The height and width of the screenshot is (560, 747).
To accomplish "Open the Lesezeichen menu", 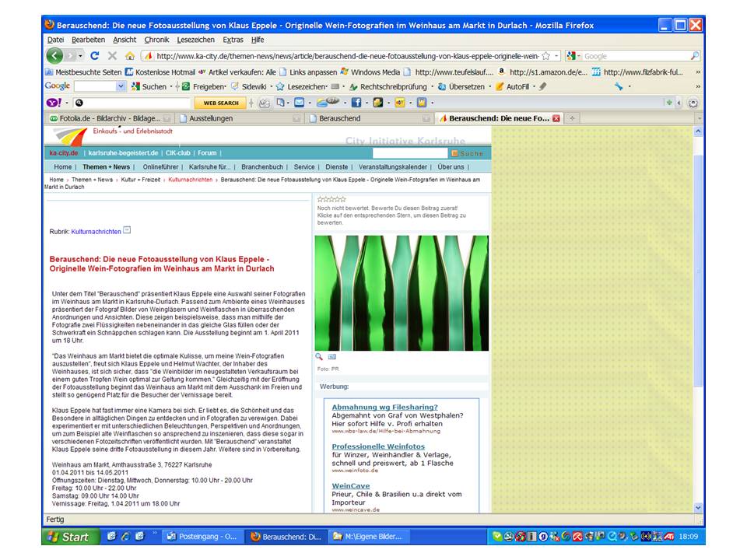I will pyautogui.click(x=195, y=40).
